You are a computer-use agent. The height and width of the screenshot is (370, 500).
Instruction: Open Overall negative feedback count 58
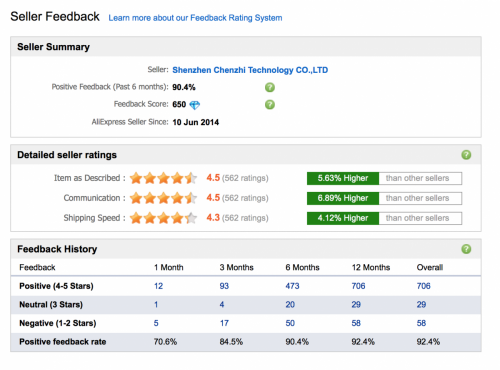pyautogui.click(x=421, y=323)
